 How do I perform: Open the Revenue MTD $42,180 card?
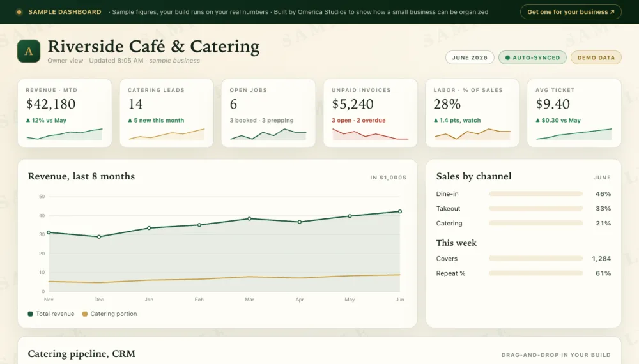[x=65, y=113]
